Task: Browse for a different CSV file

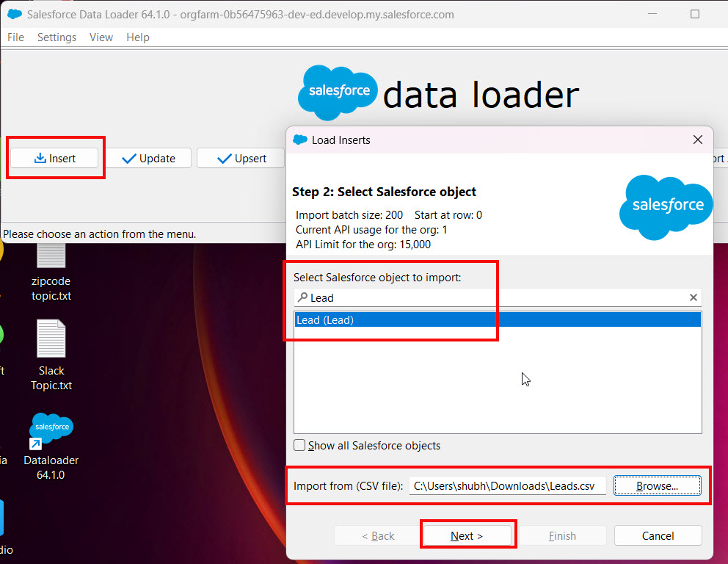Action: click(657, 485)
